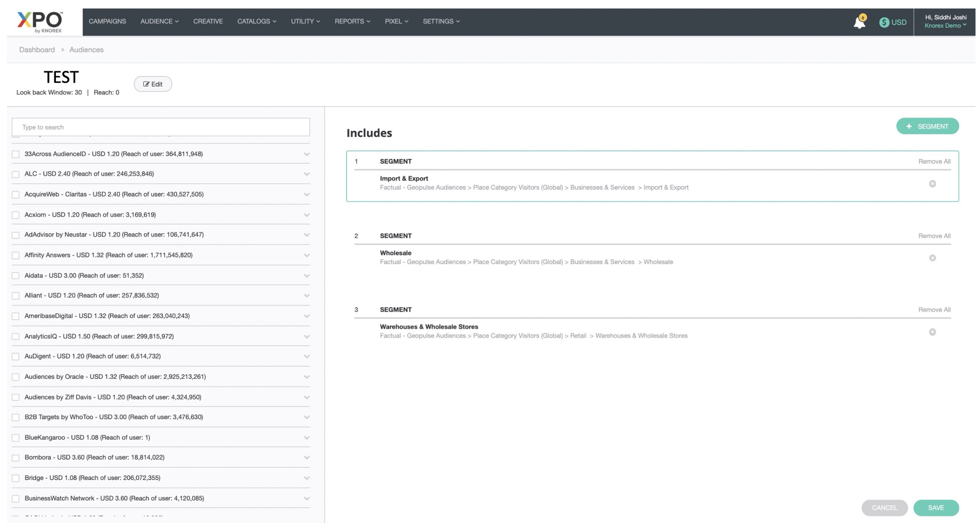Remove the Wholesale item via x icon
Image resolution: width=980 pixels, height=523 pixels.
[x=932, y=258]
